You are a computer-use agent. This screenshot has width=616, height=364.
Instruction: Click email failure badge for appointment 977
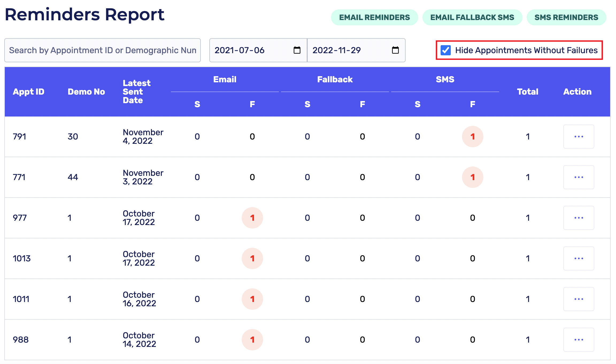252,218
